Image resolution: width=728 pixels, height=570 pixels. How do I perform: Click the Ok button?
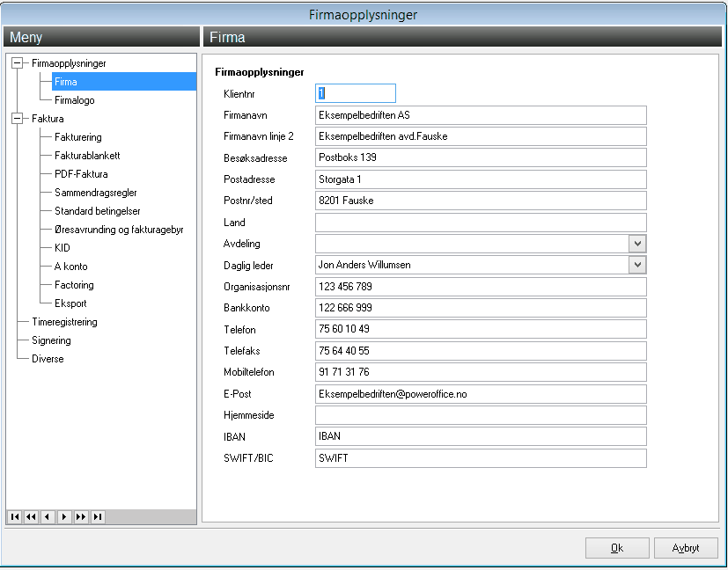[617, 548]
